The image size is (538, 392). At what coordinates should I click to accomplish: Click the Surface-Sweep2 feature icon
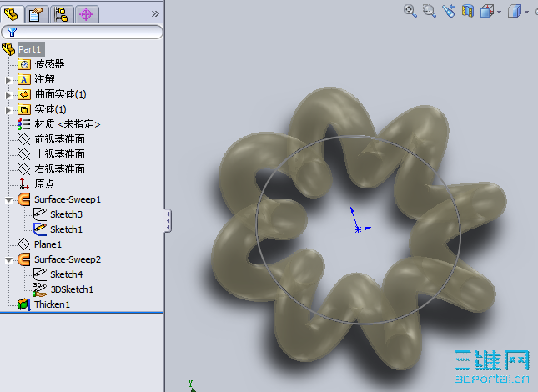point(23,259)
